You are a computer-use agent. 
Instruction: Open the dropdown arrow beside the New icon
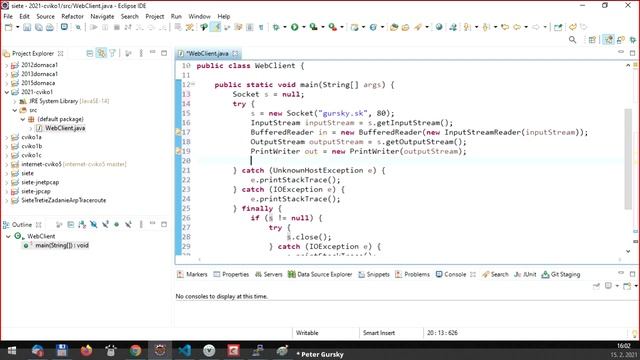click(18, 27)
